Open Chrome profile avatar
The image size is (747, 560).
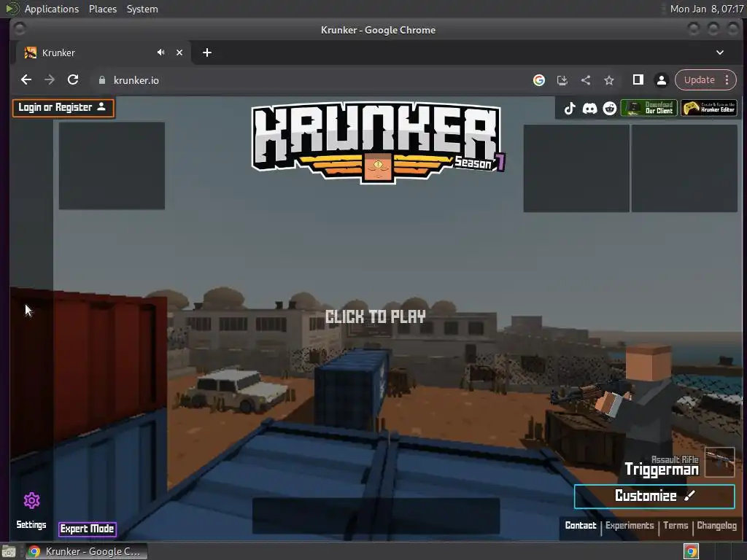coord(661,80)
